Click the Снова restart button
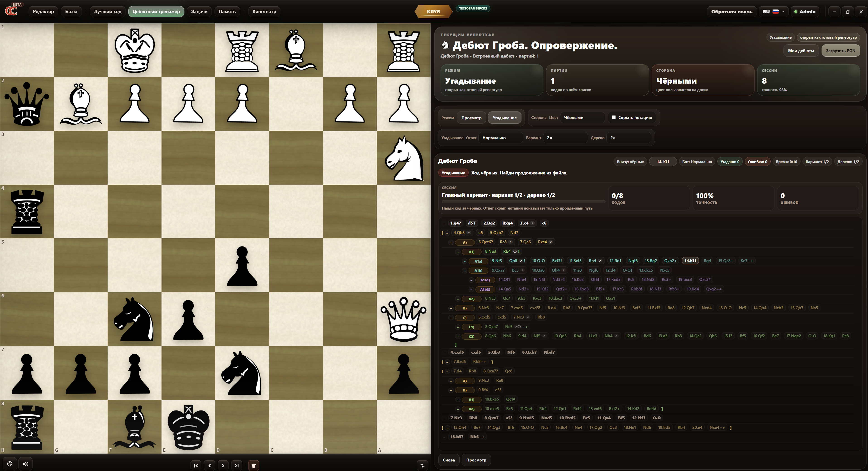 (448, 460)
